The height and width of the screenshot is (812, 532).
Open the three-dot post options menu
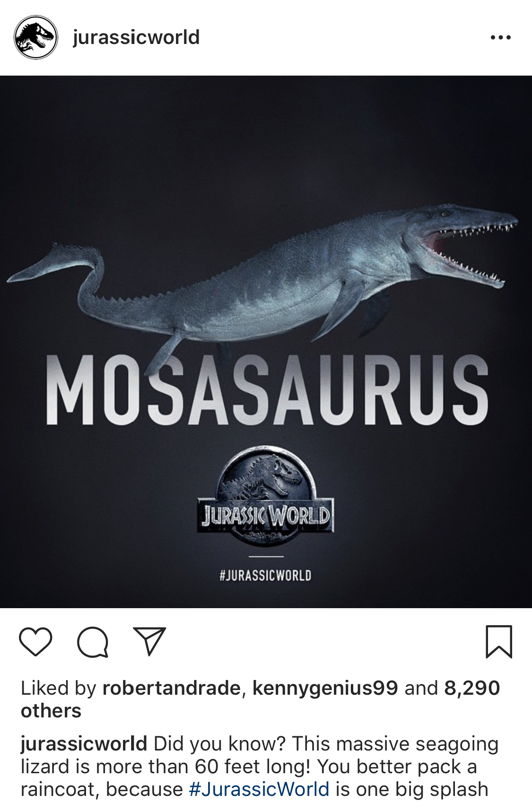click(x=501, y=37)
